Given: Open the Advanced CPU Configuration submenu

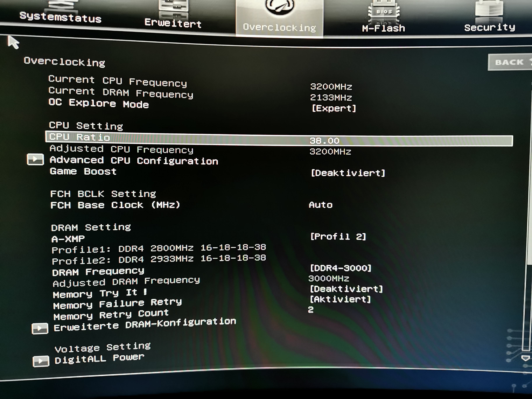Looking at the screenshot, I should pyautogui.click(x=134, y=160).
